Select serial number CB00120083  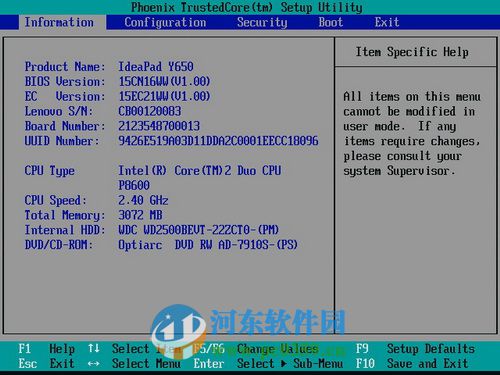click(x=150, y=111)
